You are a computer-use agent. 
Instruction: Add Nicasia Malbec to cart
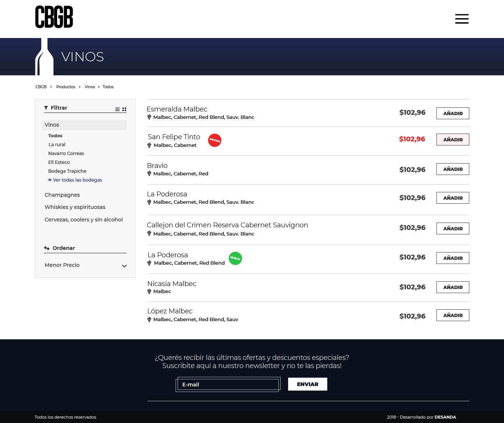point(453,287)
